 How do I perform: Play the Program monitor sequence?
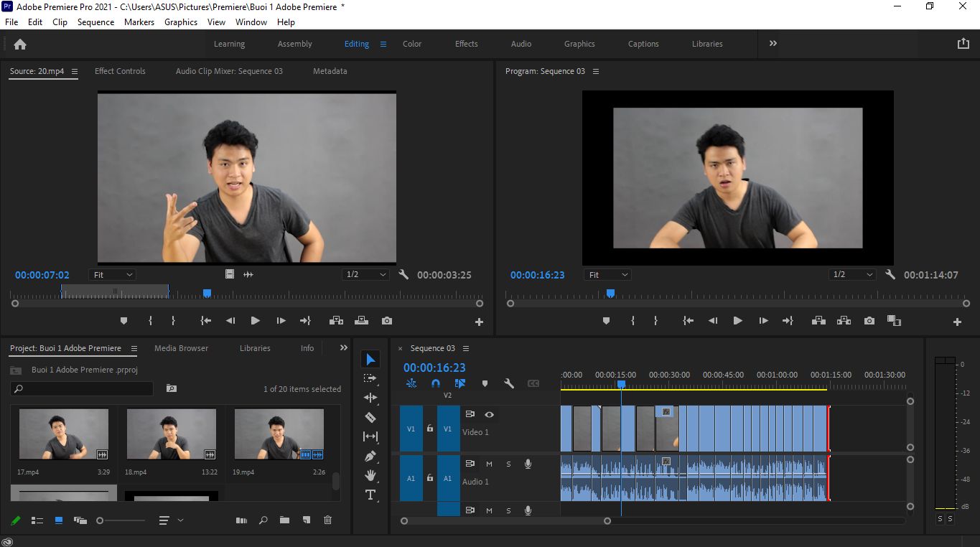click(737, 321)
